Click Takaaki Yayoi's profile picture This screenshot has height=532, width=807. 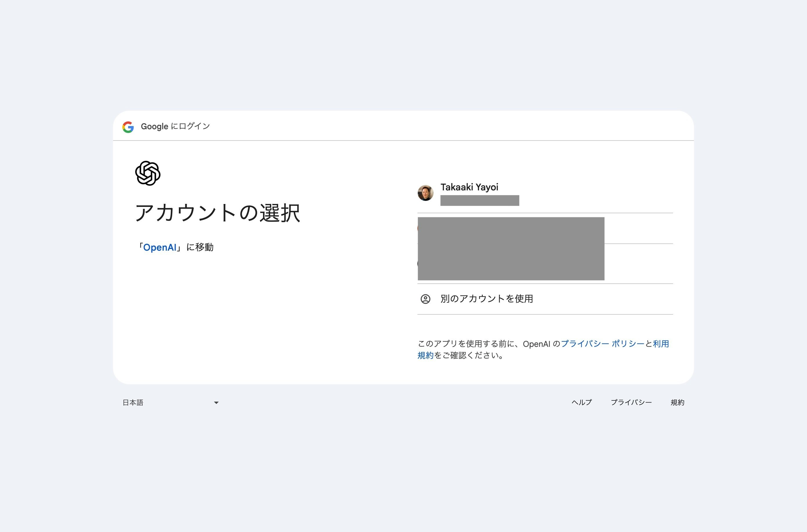coord(425,193)
